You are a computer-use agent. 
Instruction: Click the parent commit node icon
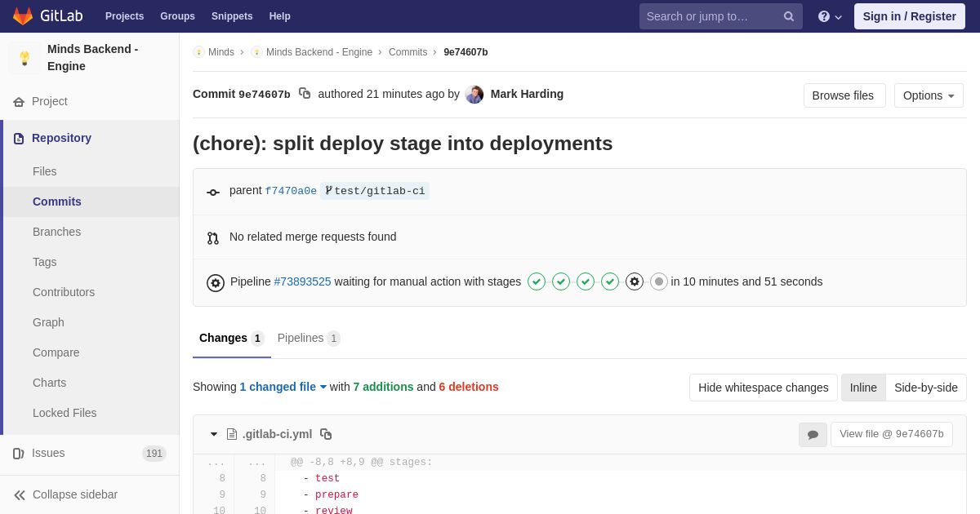(213, 193)
